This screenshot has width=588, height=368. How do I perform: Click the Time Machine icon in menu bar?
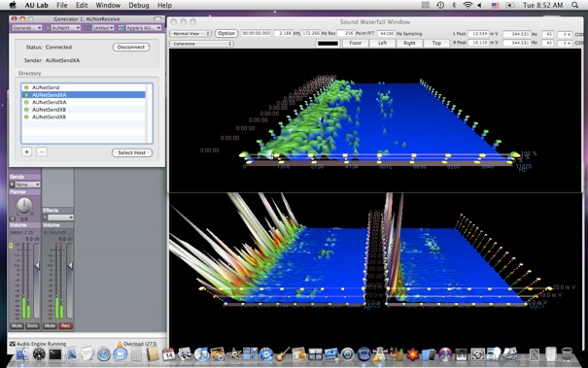tap(440, 5)
